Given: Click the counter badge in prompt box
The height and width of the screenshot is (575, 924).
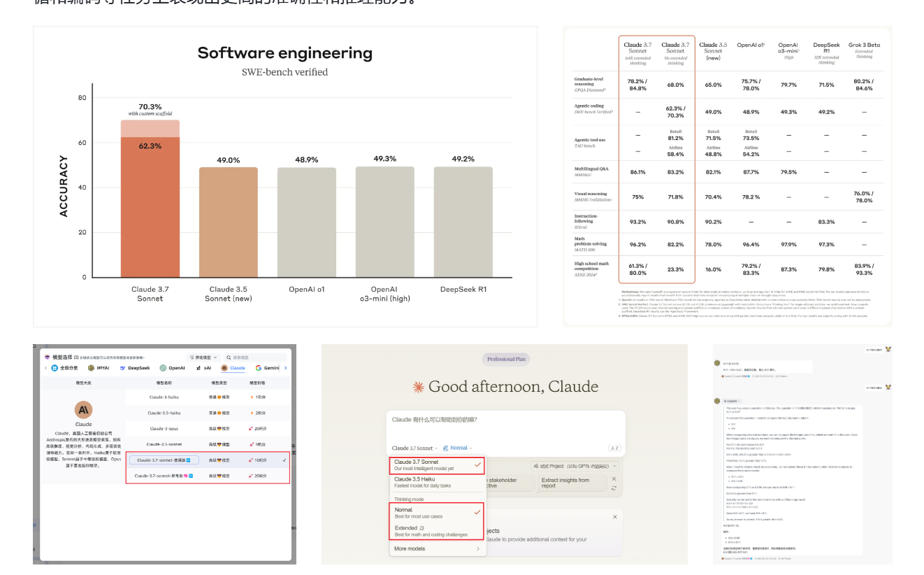Looking at the screenshot, I should (614, 448).
